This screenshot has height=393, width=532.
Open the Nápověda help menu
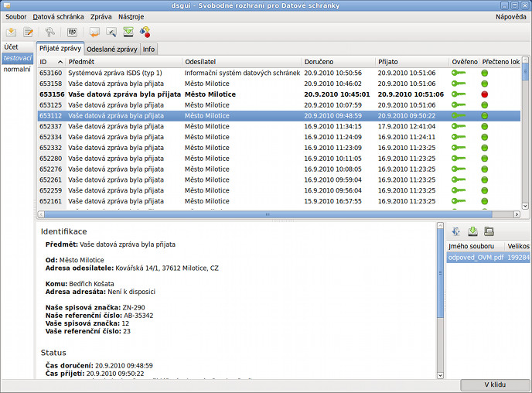tap(510, 16)
